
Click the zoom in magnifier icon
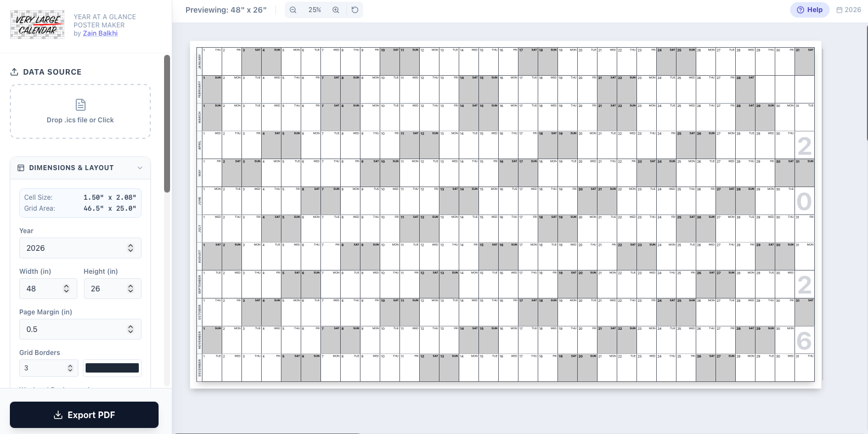coord(336,10)
